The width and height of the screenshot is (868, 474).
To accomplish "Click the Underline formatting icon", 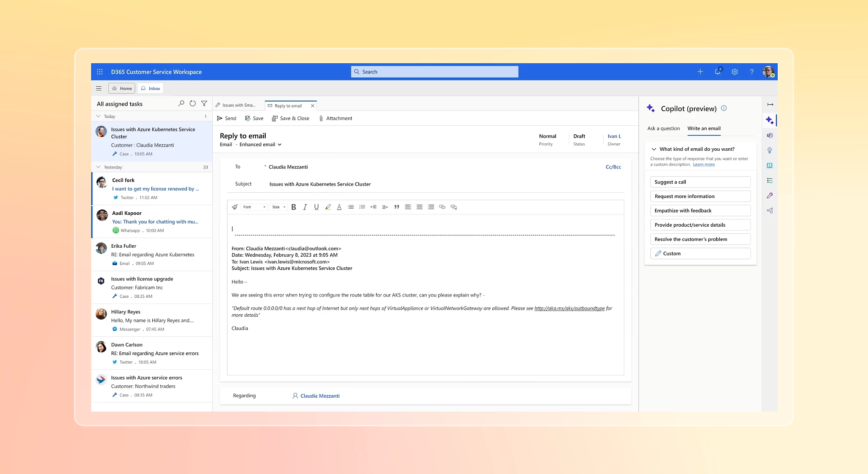I will 317,207.
